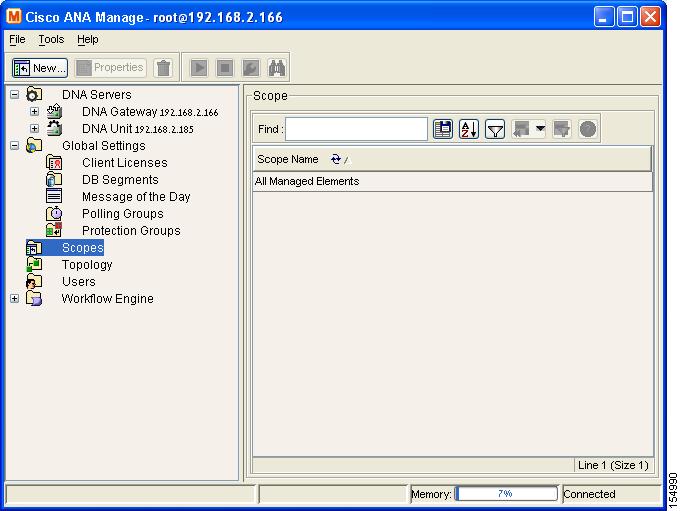Click the funnel filter icon
680x511 pixels.
495,129
